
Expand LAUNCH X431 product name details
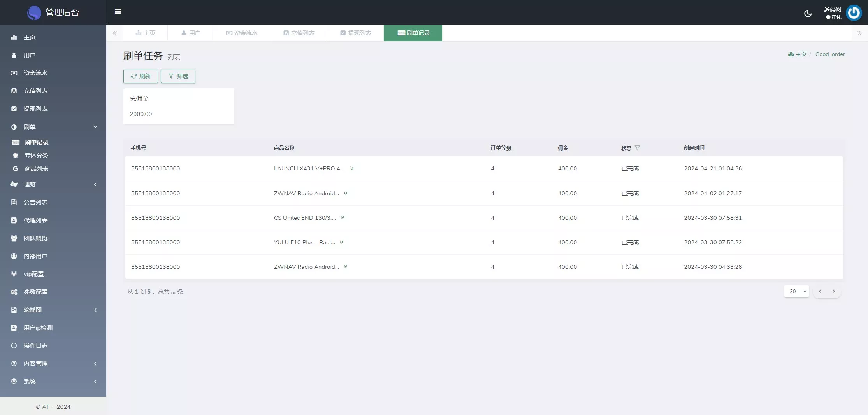pyautogui.click(x=352, y=168)
